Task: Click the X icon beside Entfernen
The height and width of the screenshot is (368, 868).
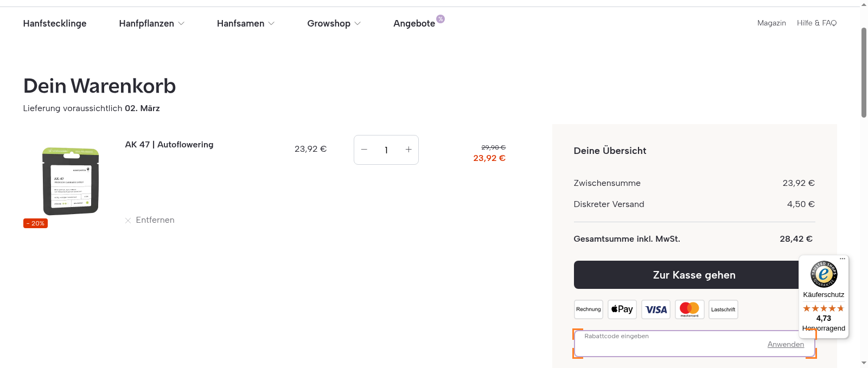Action: pyautogui.click(x=128, y=221)
